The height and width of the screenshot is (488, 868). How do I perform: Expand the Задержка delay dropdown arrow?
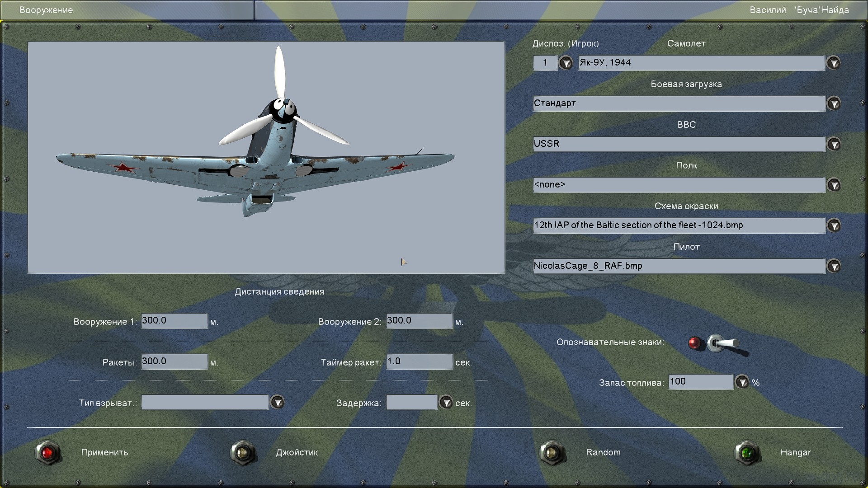point(446,402)
